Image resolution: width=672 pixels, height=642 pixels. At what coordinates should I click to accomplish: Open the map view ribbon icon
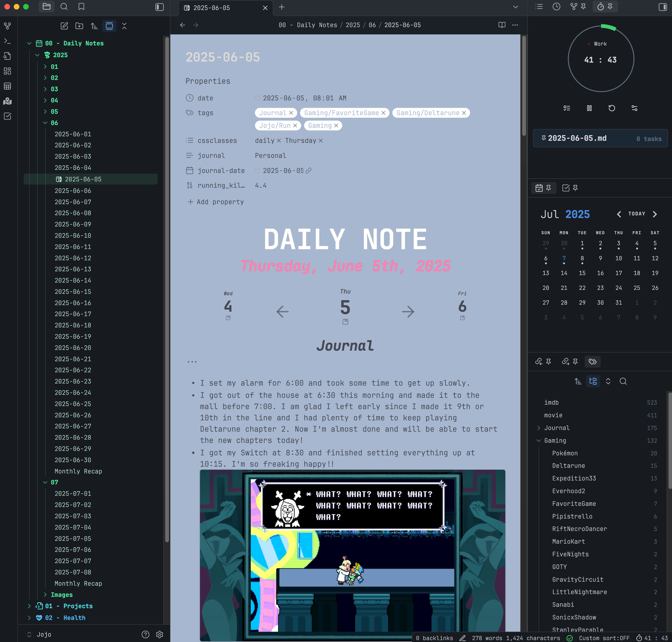point(7,101)
